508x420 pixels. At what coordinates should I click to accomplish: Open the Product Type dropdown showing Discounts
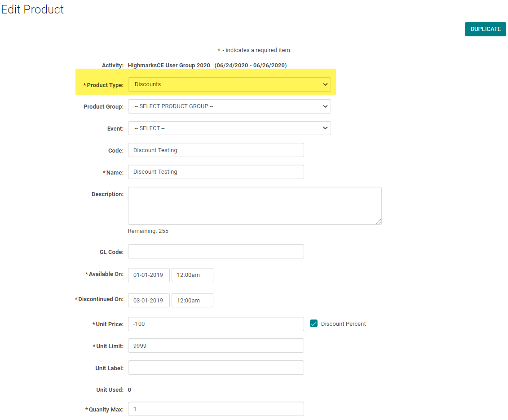[229, 84]
